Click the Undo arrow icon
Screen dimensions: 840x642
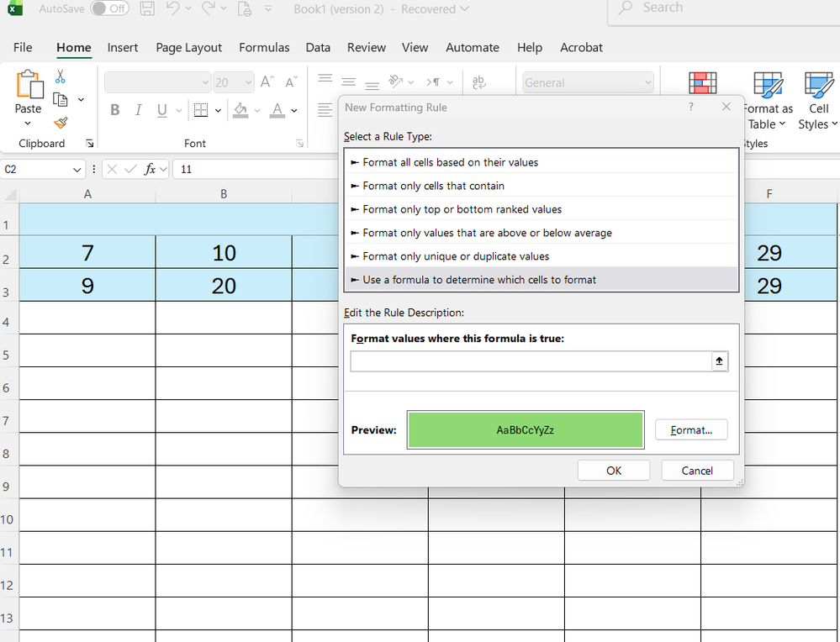tap(172, 8)
